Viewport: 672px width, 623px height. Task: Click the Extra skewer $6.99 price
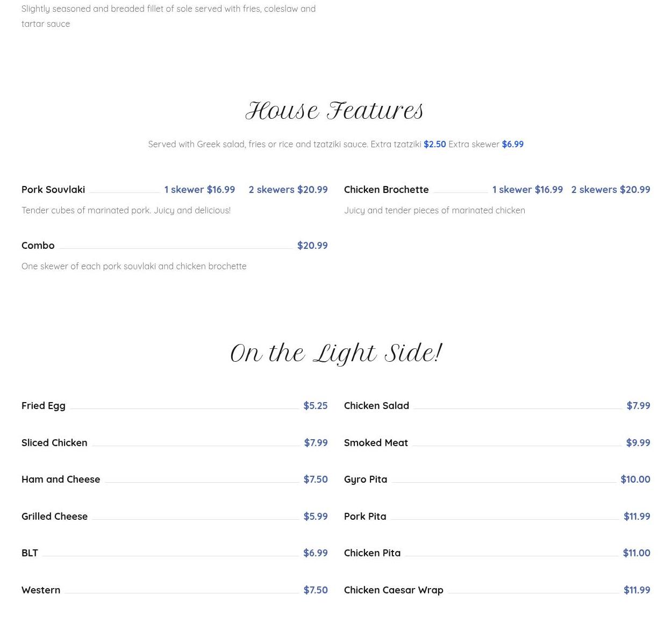tap(512, 145)
